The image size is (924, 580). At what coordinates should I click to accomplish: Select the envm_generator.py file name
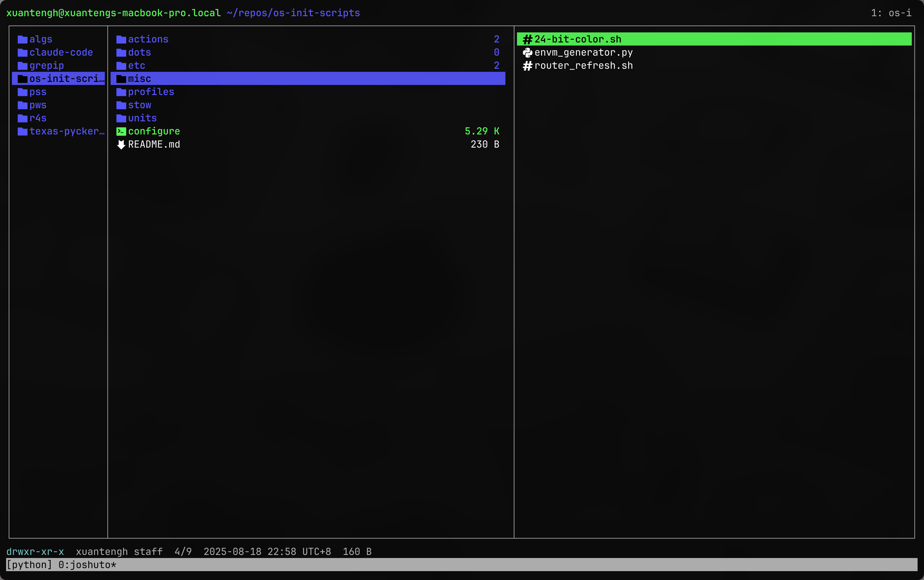(x=583, y=53)
